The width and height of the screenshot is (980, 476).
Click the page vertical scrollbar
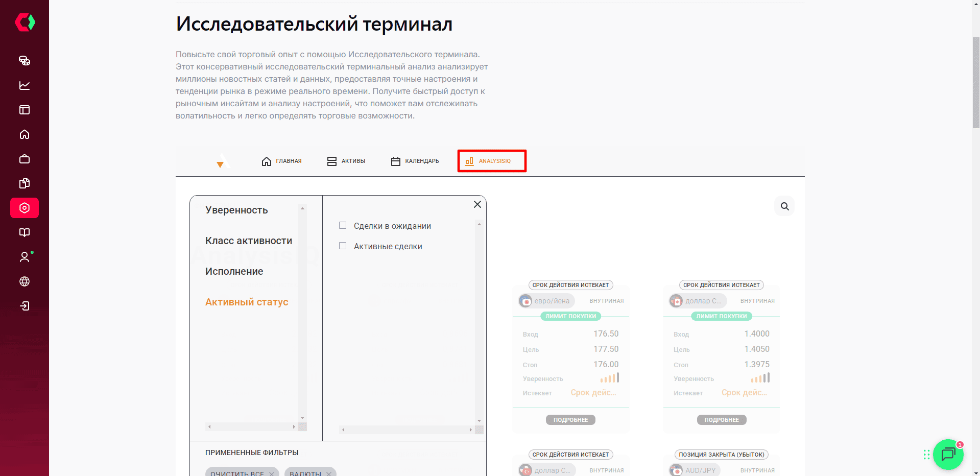[976, 82]
